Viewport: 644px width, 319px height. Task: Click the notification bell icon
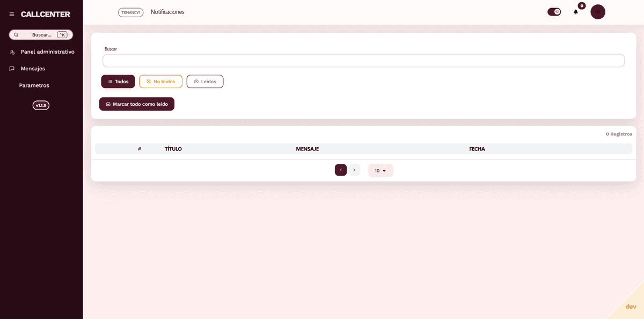576,12
